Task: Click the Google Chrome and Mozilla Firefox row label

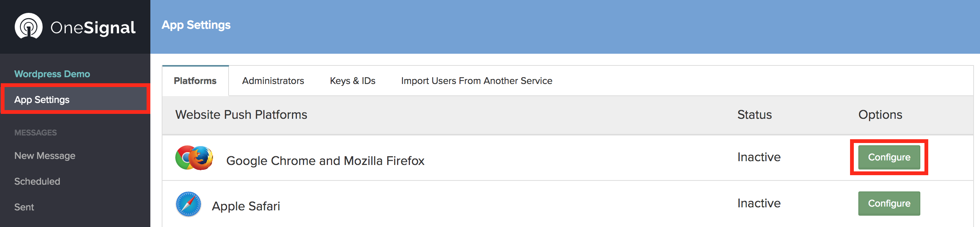Action: (325, 161)
